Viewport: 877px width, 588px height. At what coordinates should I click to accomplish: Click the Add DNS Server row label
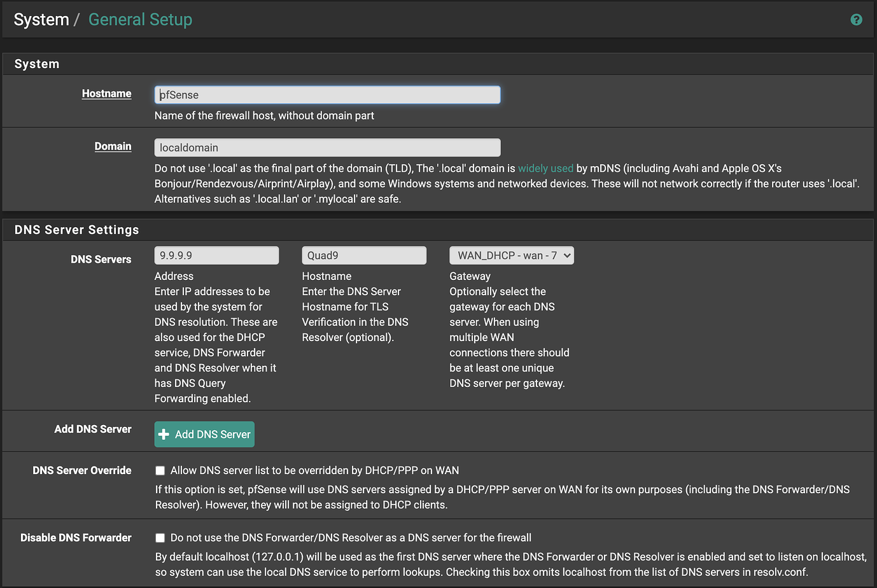tap(93, 430)
